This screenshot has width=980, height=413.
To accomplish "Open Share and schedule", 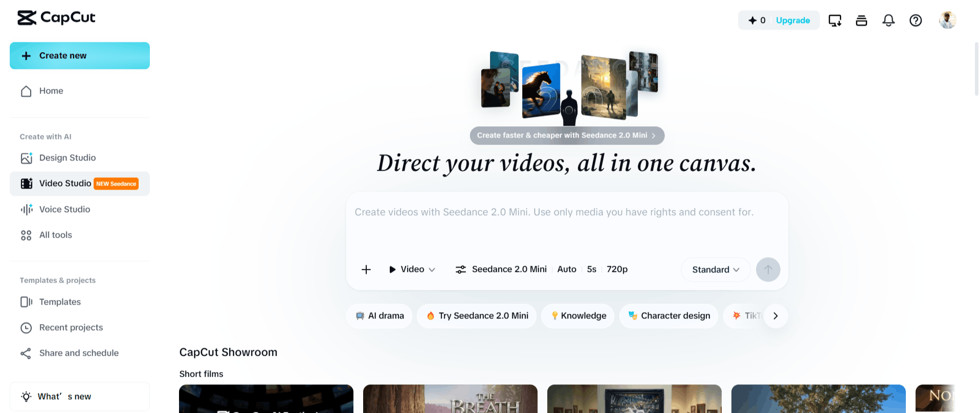I will [x=80, y=353].
